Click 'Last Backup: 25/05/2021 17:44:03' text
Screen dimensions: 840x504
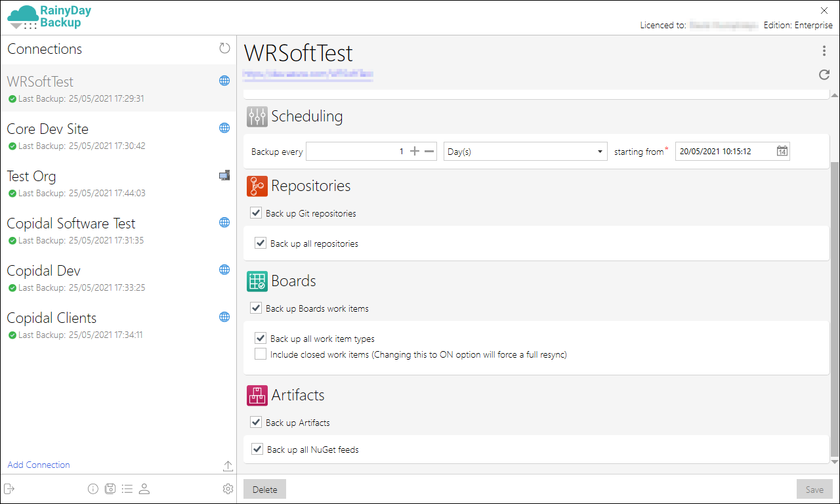click(82, 193)
